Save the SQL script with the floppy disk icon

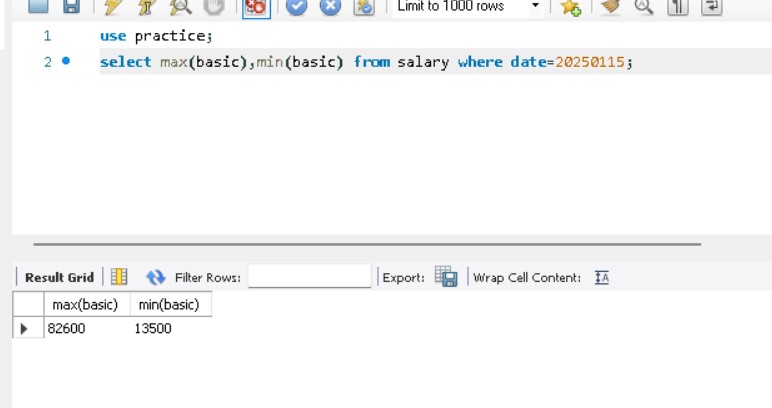pyautogui.click(x=71, y=5)
